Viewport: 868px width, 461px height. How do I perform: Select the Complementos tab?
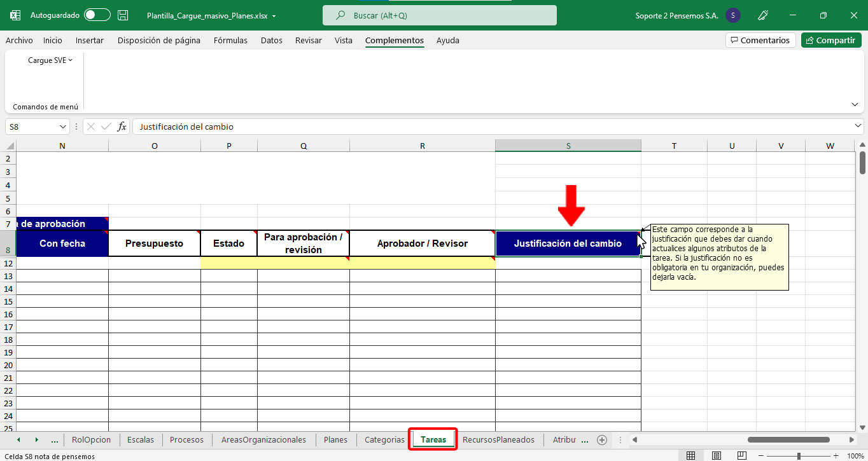point(395,40)
